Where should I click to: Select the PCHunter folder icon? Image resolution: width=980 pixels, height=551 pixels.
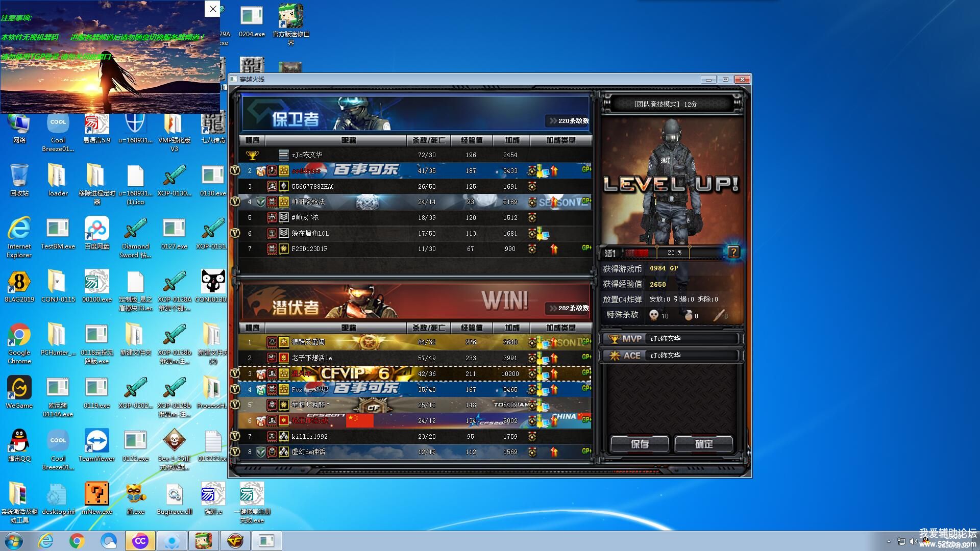[58, 339]
